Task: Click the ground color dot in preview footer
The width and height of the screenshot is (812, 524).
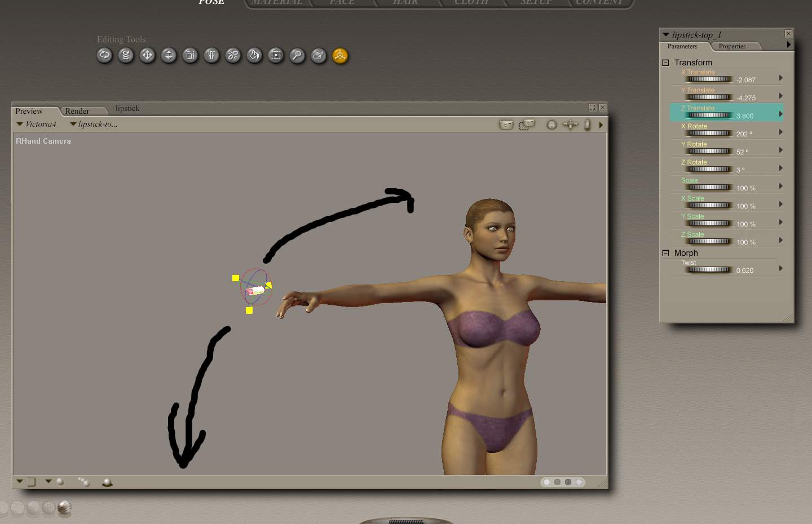Action: coord(579,482)
